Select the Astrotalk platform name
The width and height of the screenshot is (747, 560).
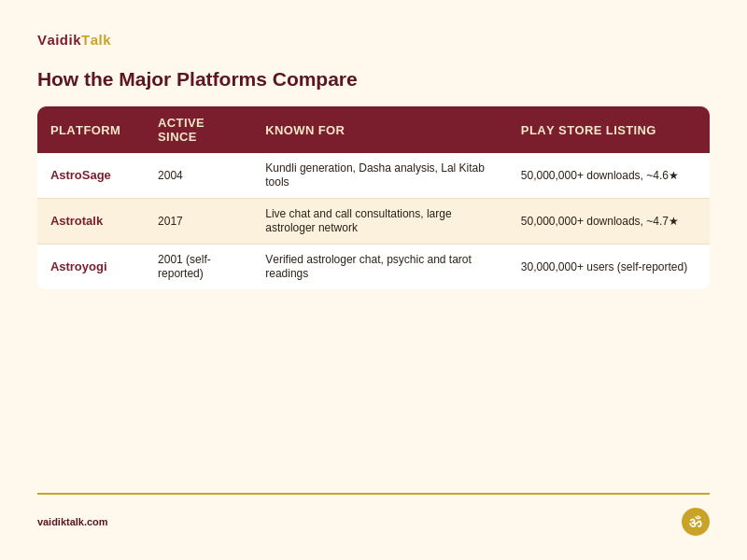(77, 221)
